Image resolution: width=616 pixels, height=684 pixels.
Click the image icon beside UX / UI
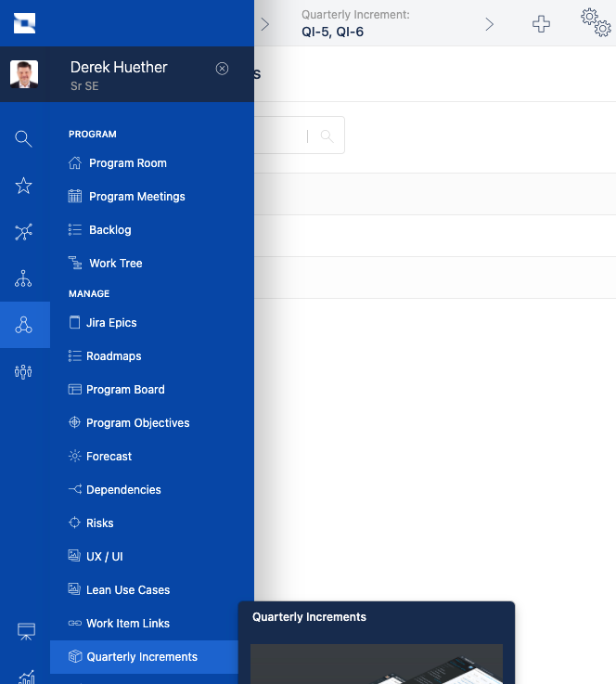[x=74, y=556]
